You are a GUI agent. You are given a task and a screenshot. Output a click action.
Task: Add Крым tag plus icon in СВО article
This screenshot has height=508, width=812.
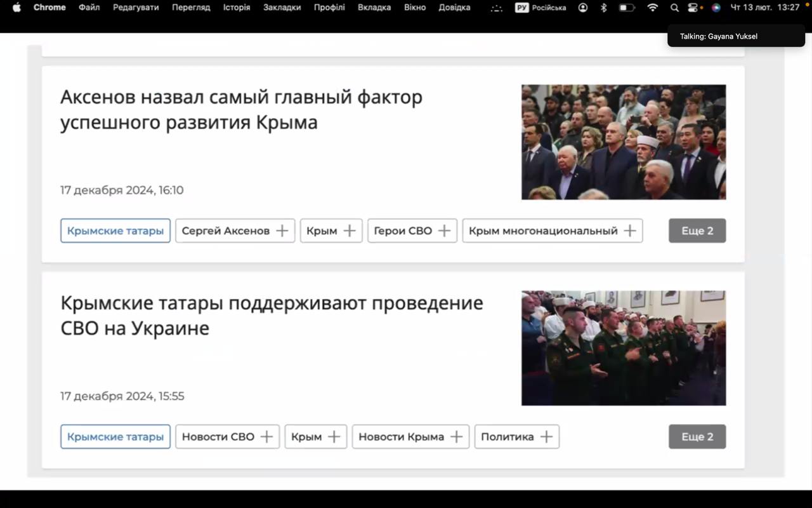334,436
